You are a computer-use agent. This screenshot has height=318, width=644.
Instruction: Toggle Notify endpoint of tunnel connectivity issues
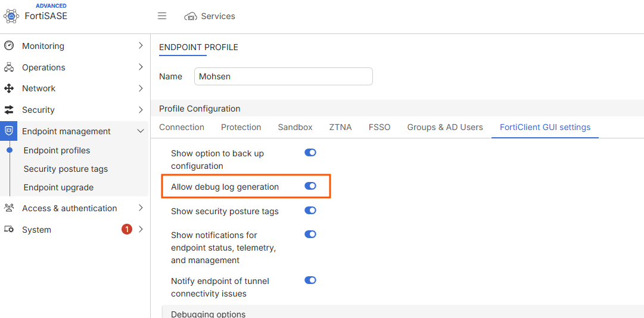(x=310, y=280)
